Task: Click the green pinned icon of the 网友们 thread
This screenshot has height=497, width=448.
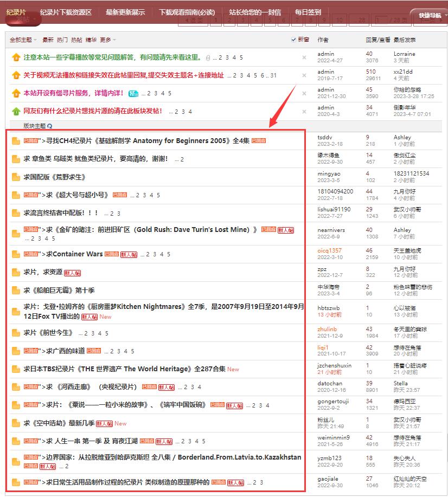Action: (x=16, y=111)
